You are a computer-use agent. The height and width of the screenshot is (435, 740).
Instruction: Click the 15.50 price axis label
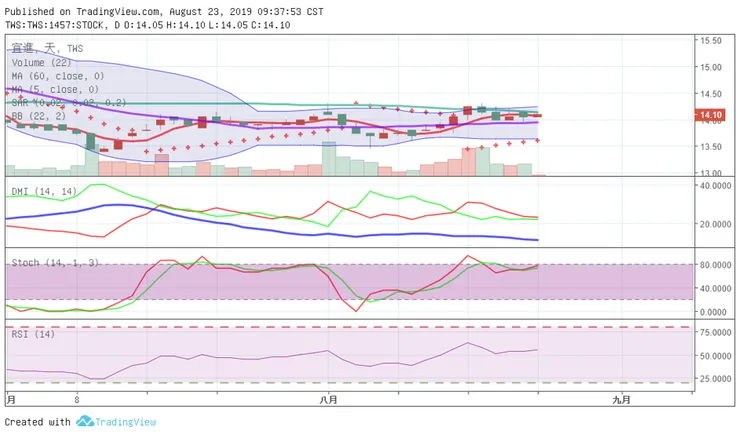point(711,41)
